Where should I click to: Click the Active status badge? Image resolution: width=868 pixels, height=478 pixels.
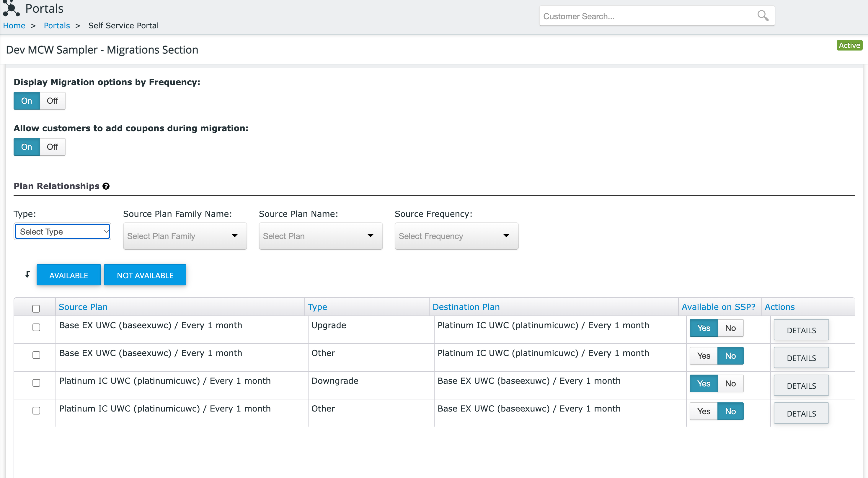849,45
